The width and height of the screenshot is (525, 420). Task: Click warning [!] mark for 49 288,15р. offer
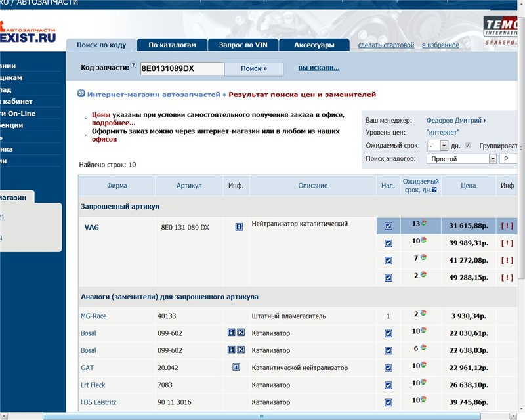click(x=507, y=278)
